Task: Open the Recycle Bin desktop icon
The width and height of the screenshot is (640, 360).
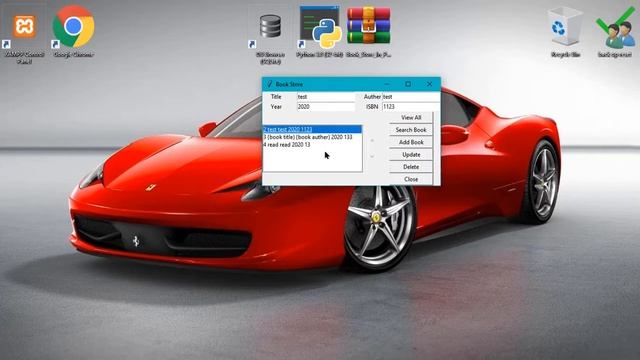Action: [x=565, y=32]
